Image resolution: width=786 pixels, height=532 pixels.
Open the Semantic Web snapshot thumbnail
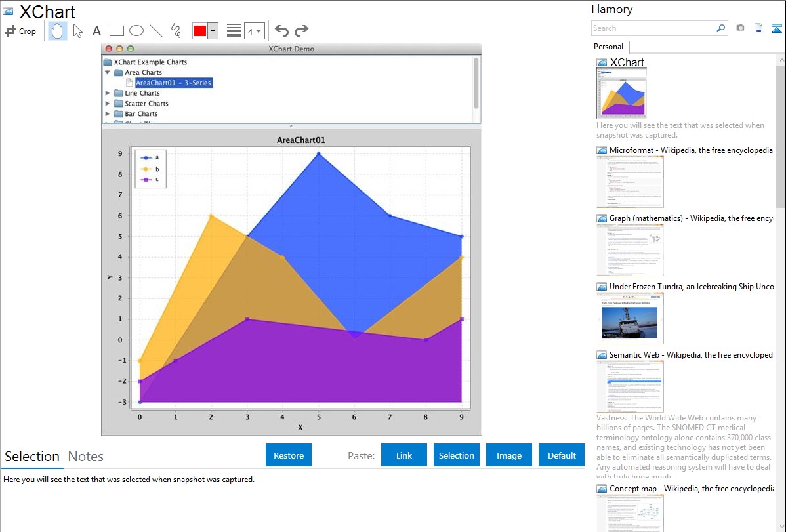click(x=630, y=386)
